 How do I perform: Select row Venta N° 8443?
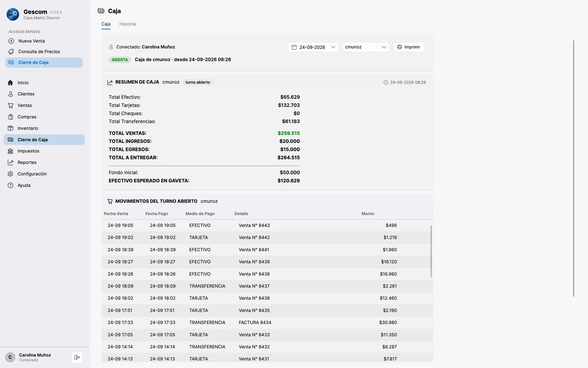pyautogui.click(x=267, y=225)
